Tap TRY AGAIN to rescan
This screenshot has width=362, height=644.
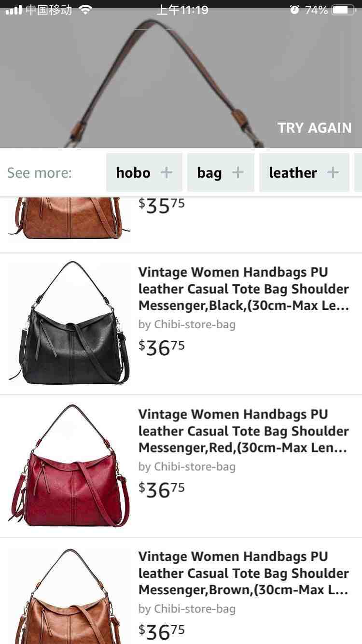click(315, 128)
